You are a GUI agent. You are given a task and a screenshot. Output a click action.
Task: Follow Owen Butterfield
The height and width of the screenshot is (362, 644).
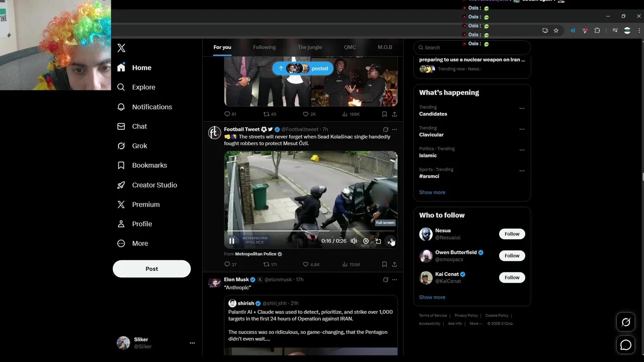pyautogui.click(x=512, y=255)
